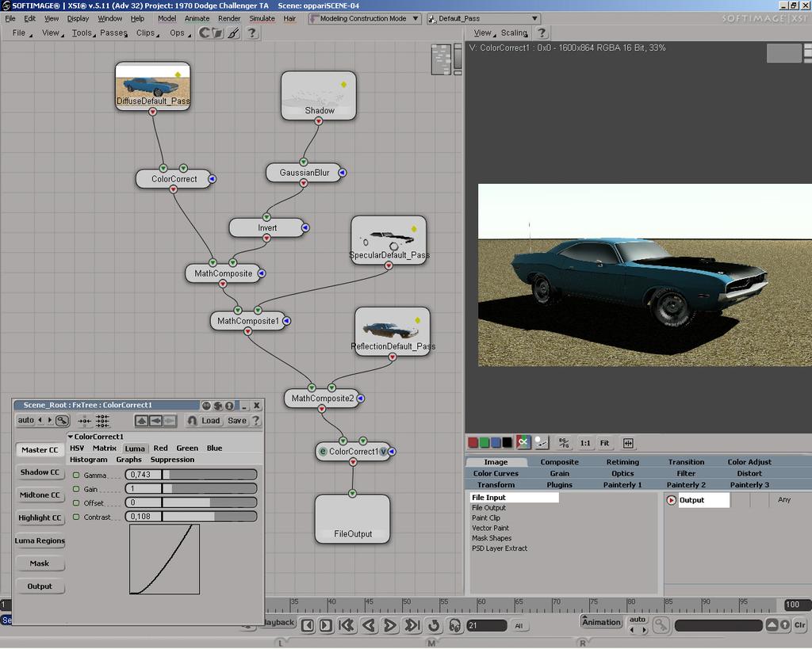Open the Default_Pass dropdown
This screenshot has height=649, width=812.
click(484, 19)
